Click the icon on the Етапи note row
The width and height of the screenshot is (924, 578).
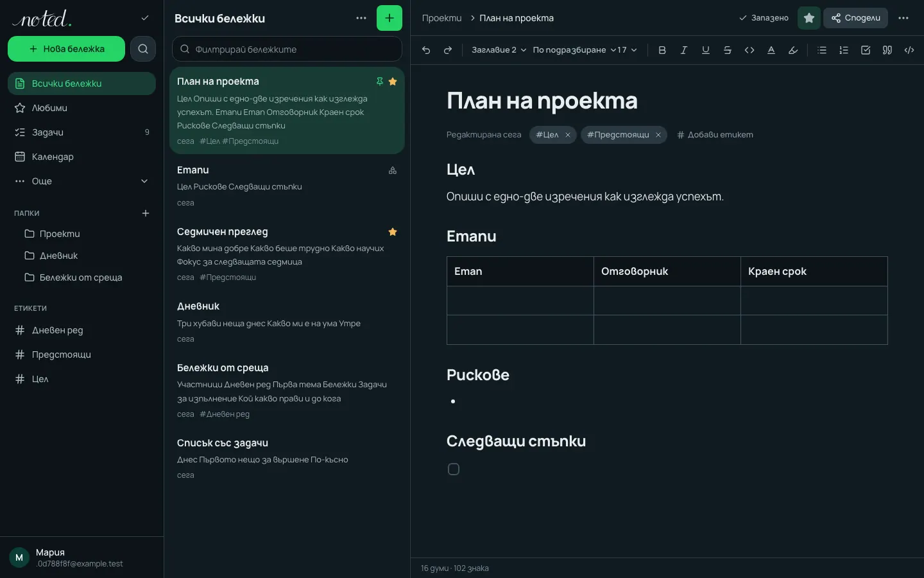(x=393, y=170)
